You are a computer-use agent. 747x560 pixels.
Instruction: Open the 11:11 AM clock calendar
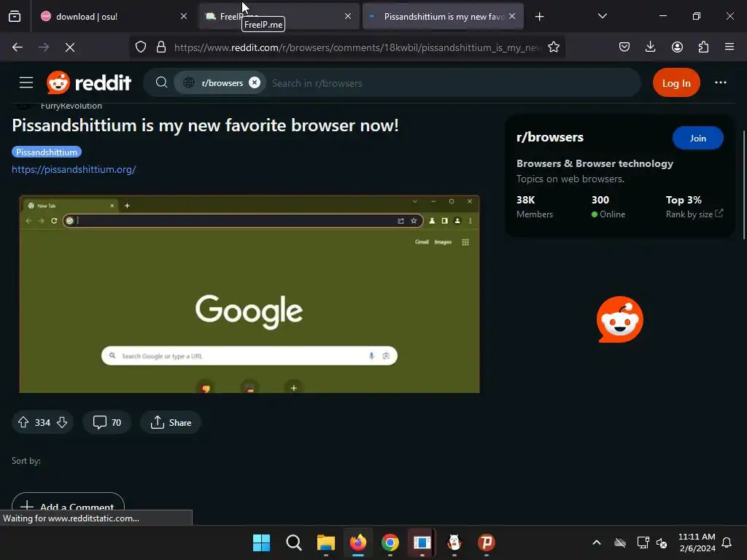click(697, 542)
